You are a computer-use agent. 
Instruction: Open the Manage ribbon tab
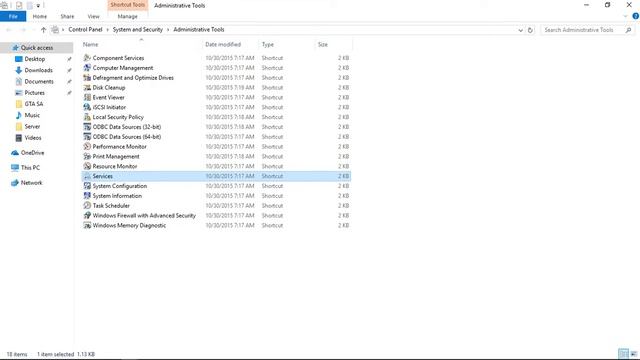[127, 16]
